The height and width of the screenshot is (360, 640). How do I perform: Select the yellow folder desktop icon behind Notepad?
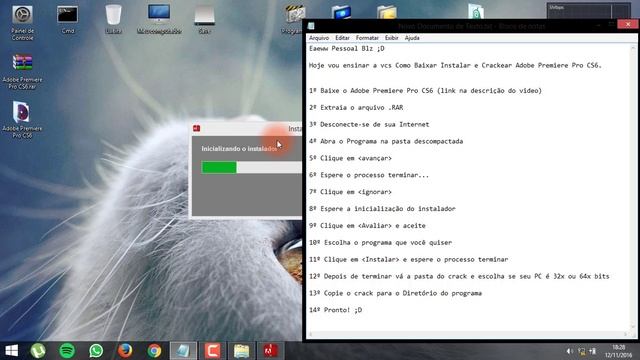click(387, 12)
